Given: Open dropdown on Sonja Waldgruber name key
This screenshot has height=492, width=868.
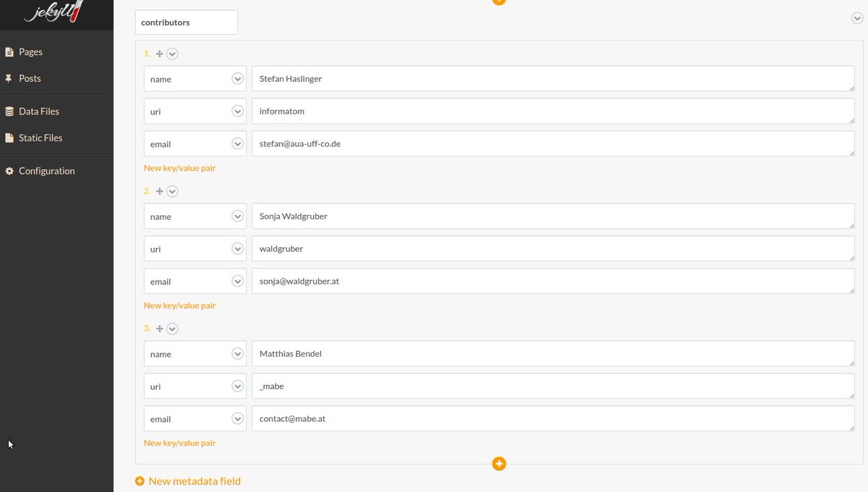Looking at the screenshot, I should pyautogui.click(x=237, y=216).
